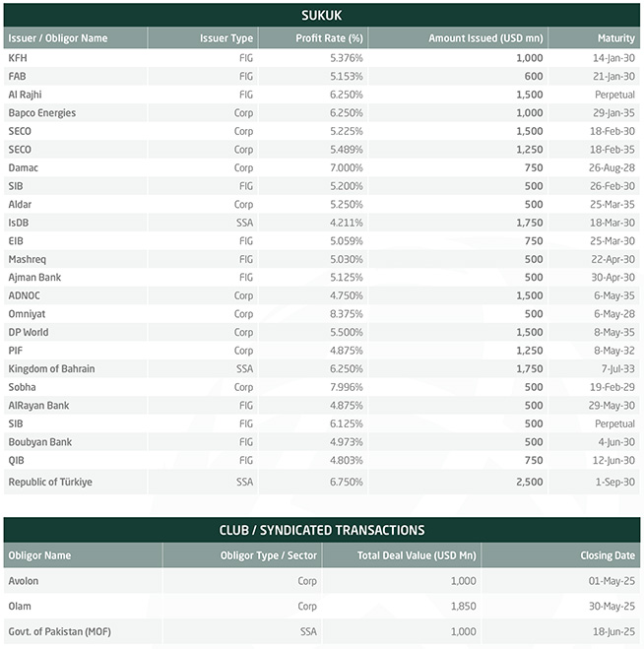Image resolution: width=644 pixels, height=649 pixels.
Task: Select the Kingdom of Bahrain row
Action: point(322,368)
